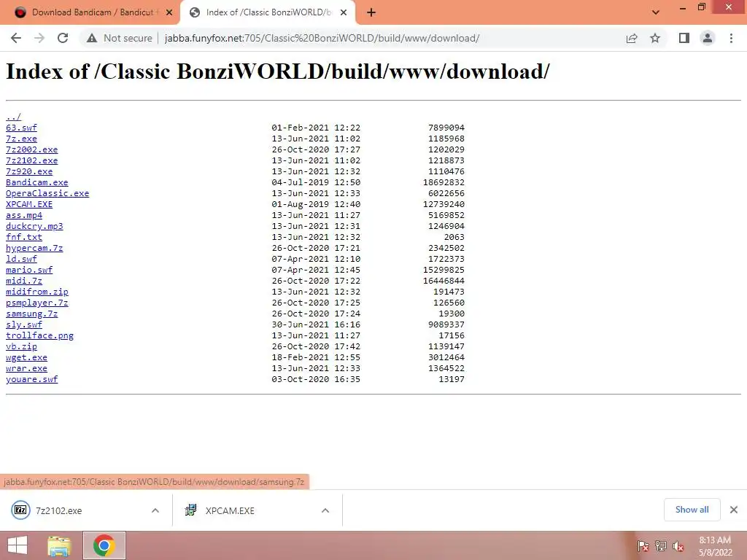
Task: Click the forward navigation arrow
Action: click(39, 38)
